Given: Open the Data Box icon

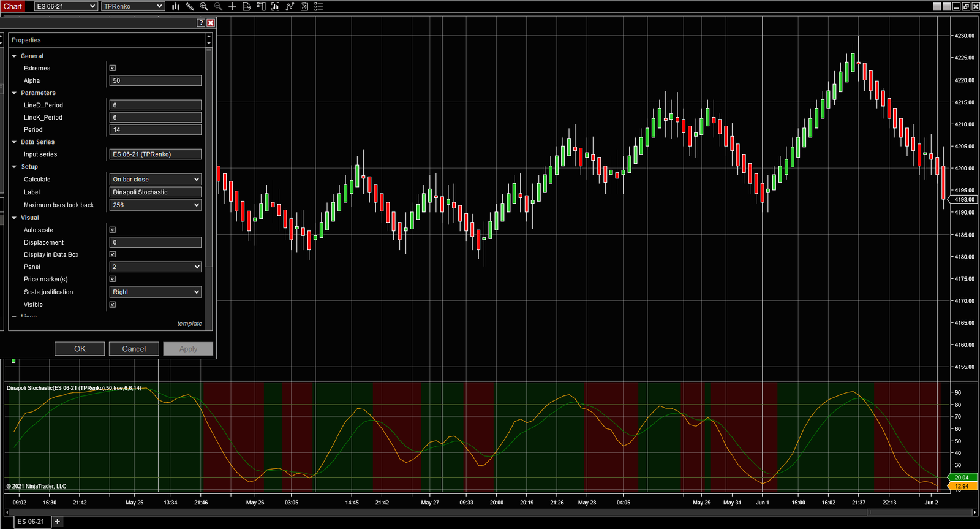Looking at the screenshot, I should (247, 7).
